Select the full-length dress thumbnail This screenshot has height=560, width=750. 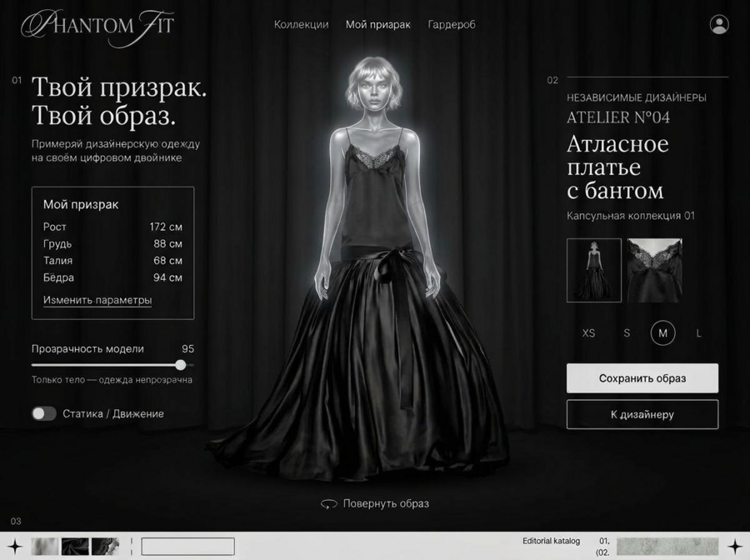594,270
